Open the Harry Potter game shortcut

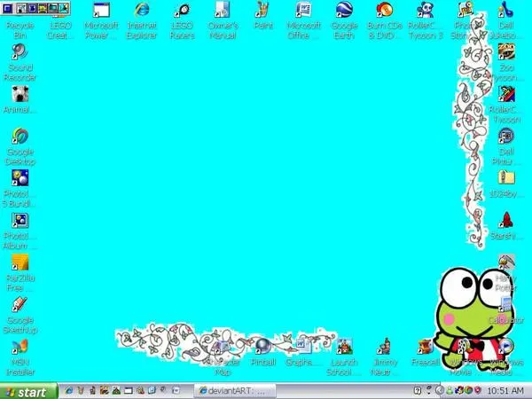point(506,262)
